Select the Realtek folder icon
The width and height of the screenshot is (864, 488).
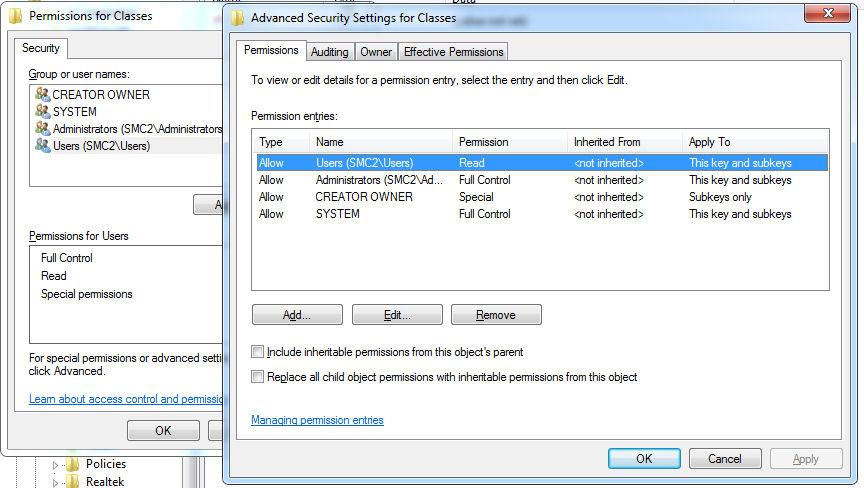click(x=73, y=481)
